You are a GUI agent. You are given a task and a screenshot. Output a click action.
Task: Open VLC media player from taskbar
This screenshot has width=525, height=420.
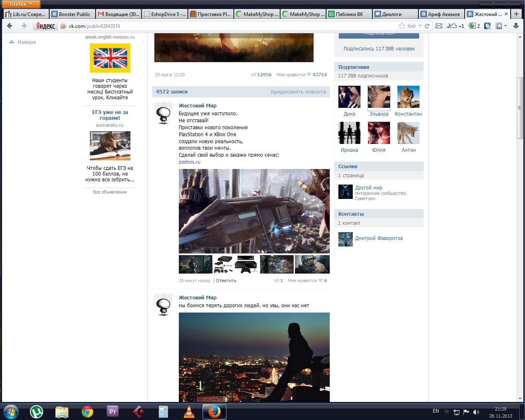(189, 411)
